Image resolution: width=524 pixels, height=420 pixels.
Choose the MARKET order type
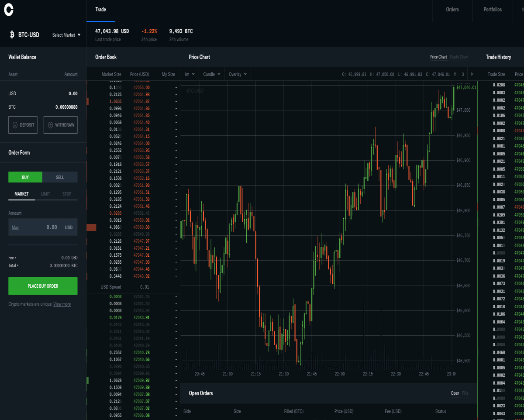(x=21, y=194)
